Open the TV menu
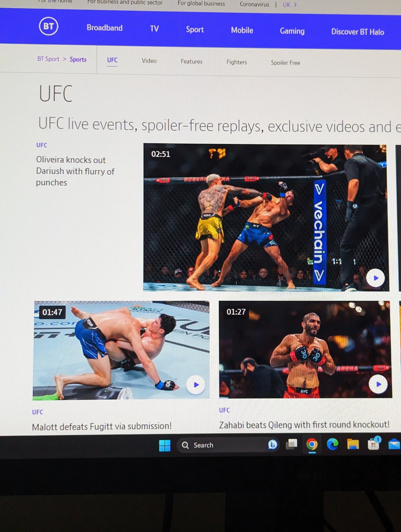Viewport: 401px width, 532px height. click(x=154, y=29)
